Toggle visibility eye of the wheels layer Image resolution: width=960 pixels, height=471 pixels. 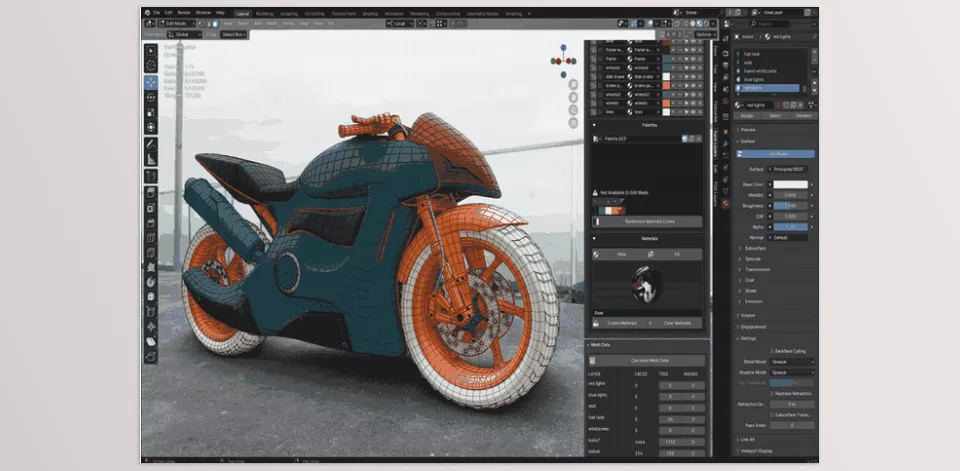[693, 103]
